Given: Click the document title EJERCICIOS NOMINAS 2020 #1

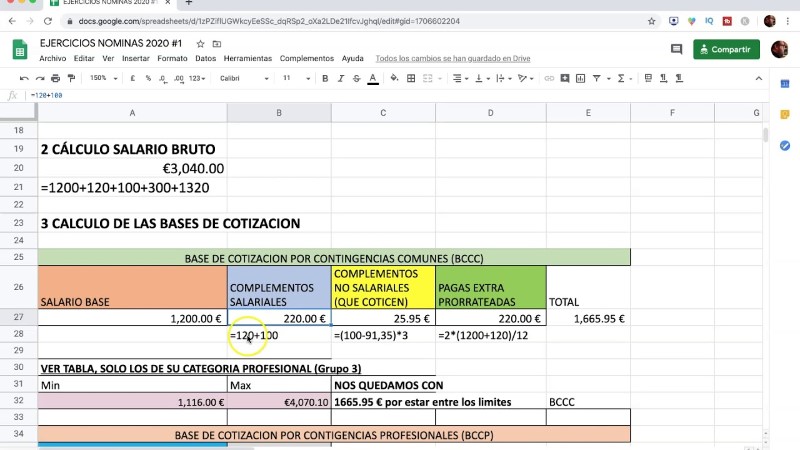Looking at the screenshot, I should pyautogui.click(x=111, y=43).
